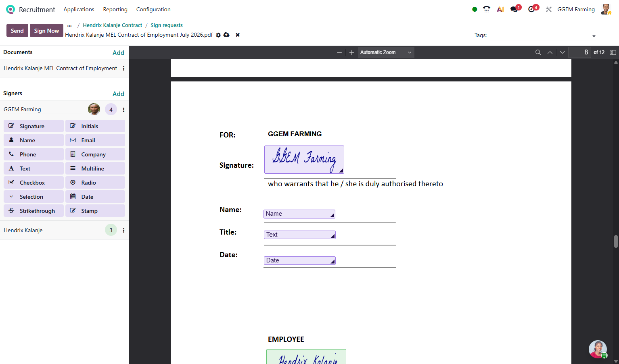Zoom out the PDF with minus icon
The width and height of the screenshot is (619, 364).
point(339,52)
